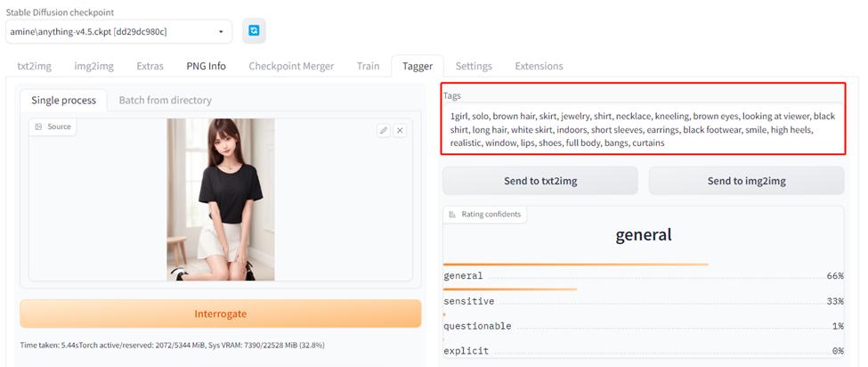Click the refresh checkpoint list icon

pos(254,31)
